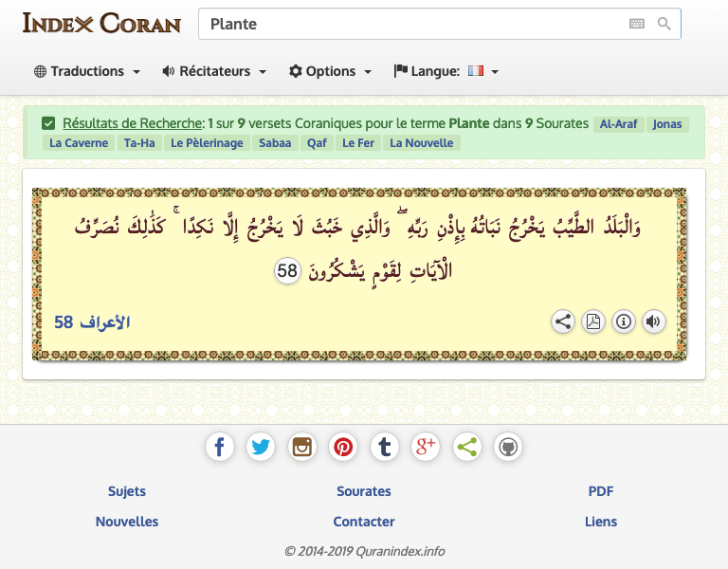Open the Langue flag selector
This screenshot has width=728, height=569.
446,71
